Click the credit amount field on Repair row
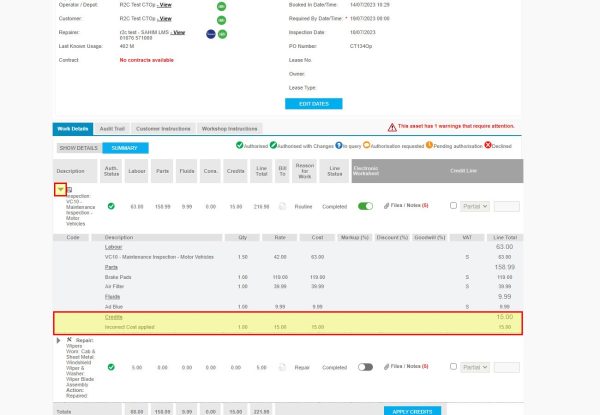600x415 pixels. coord(507,368)
